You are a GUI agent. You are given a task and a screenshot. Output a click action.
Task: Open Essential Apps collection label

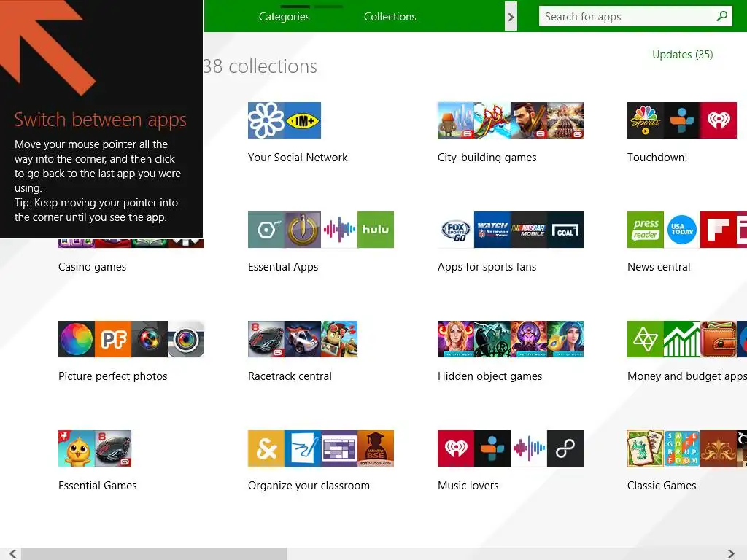point(283,267)
